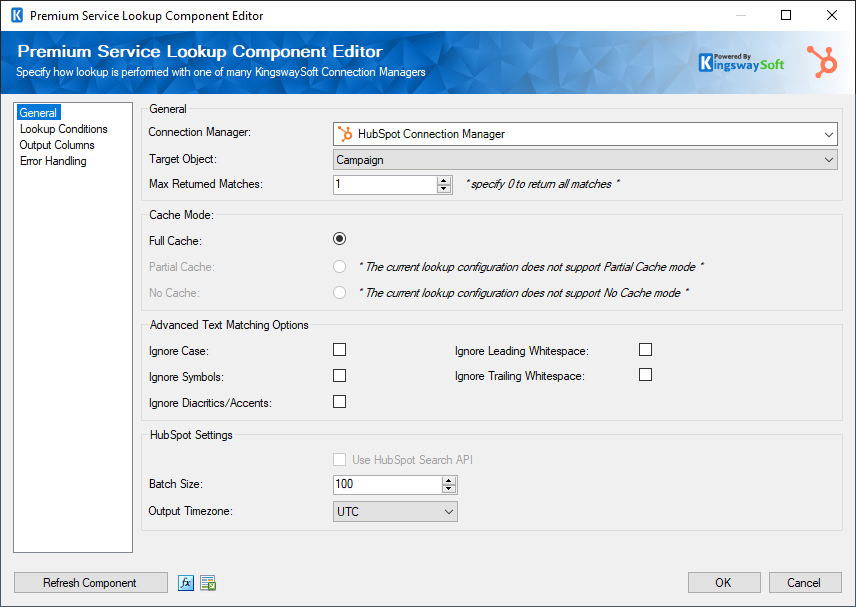Open the Connection Manager dropdown
856x607 pixels.
click(x=585, y=134)
